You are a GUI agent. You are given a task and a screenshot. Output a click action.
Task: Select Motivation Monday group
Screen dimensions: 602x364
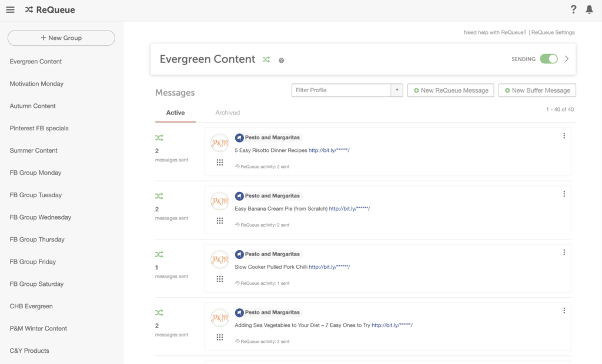click(36, 83)
